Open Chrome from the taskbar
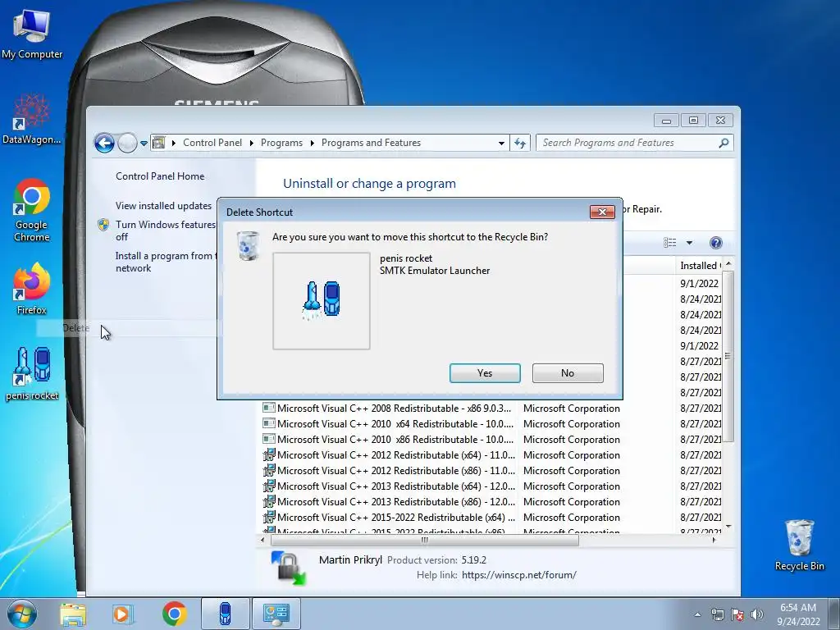The height and width of the screenshot is (630, 840). [174, 614]
